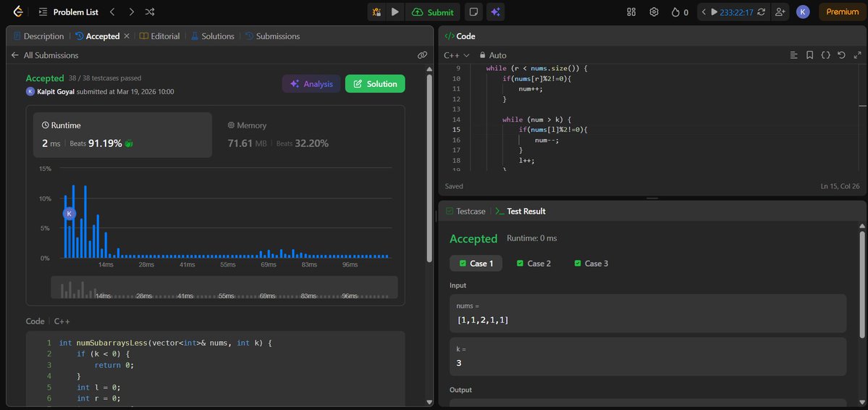Click the 32.20% memory beats text
Viewport: 868px width, 410px height.
[312, 143]
